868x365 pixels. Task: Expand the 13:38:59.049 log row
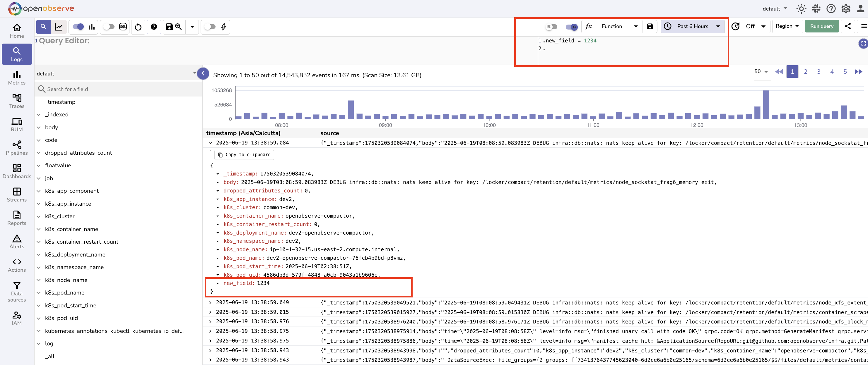pyautogui.click(x=210, y=302)
